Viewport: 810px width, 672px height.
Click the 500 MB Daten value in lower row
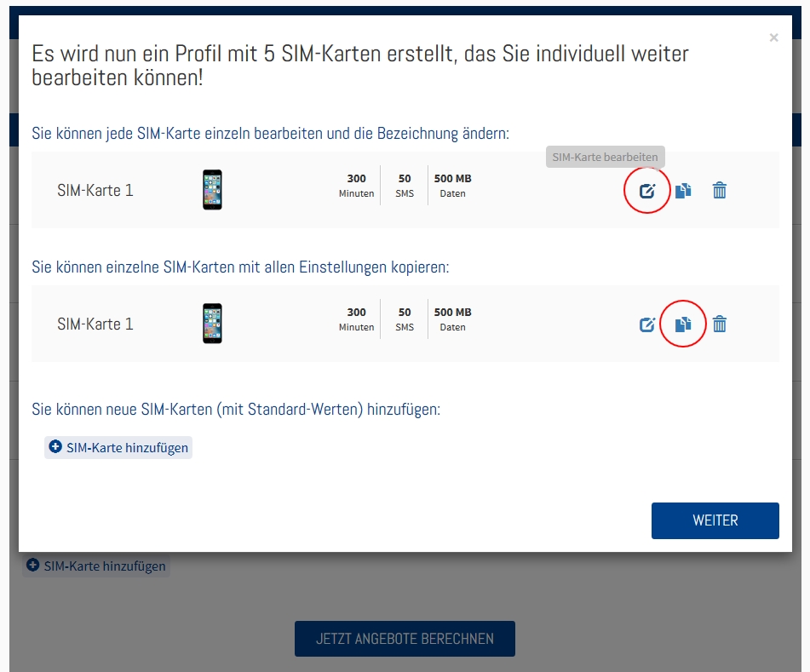point(452,319)
